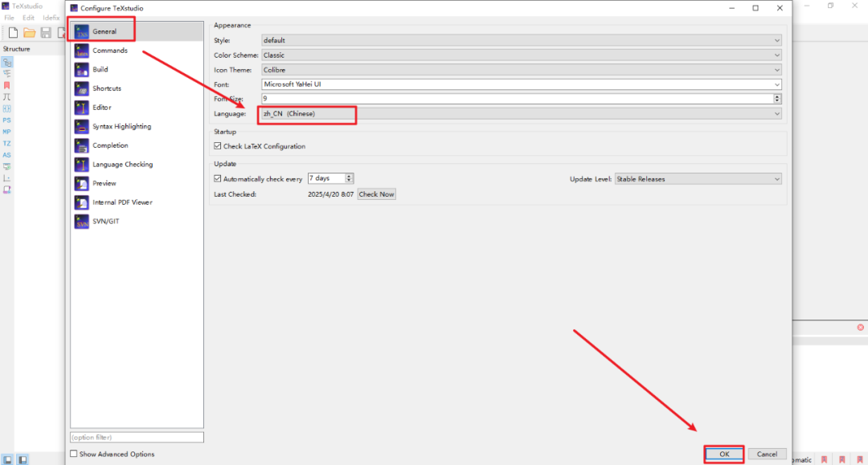This screenshot has width=868, height=465.
Task: Open the Language dropdown
Action: (x=521, y=114)
